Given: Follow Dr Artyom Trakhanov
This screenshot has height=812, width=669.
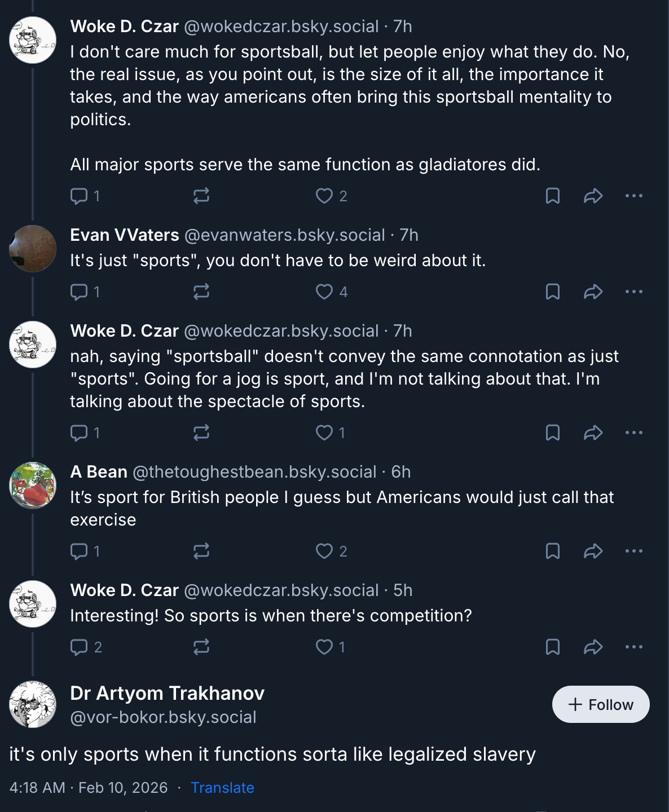Looking at the screenshot, I should click(601, 704).
